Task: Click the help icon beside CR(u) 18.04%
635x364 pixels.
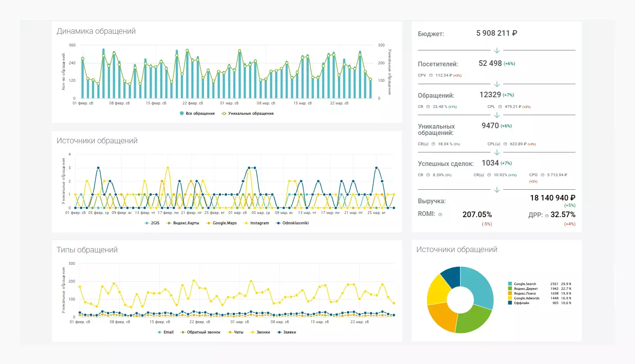Action: coord(433,144)
